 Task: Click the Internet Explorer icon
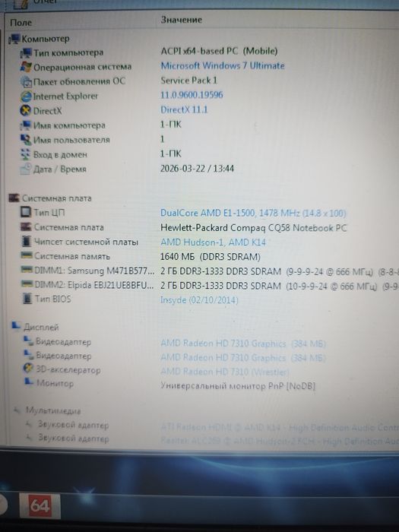click(26, 97)
